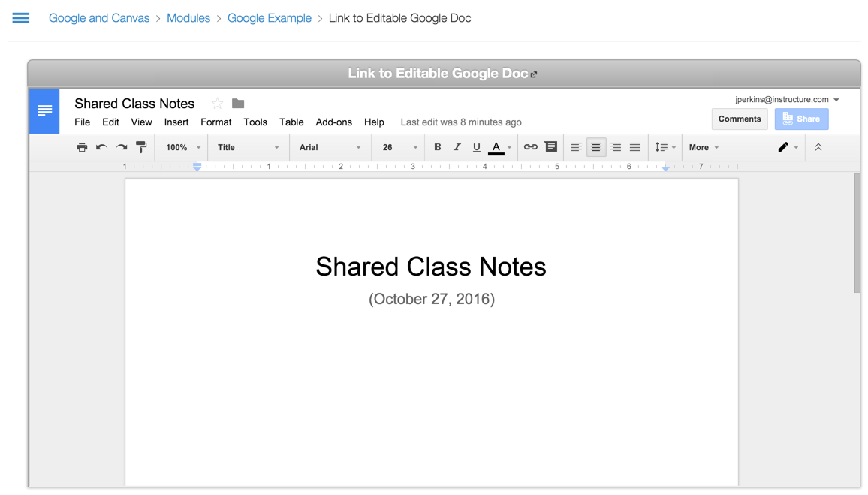Open the Table menu
The height and width of the screenshot is (495, 868).
(291, 122)
